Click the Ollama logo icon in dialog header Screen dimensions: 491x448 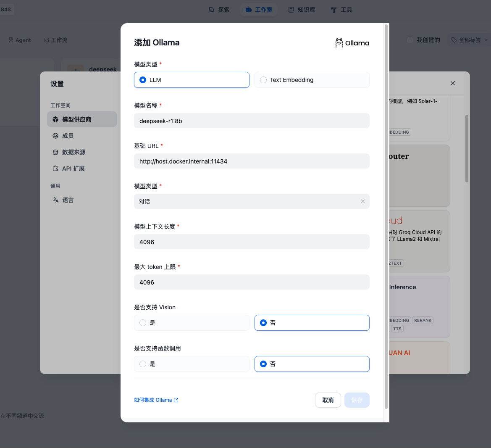339,43
